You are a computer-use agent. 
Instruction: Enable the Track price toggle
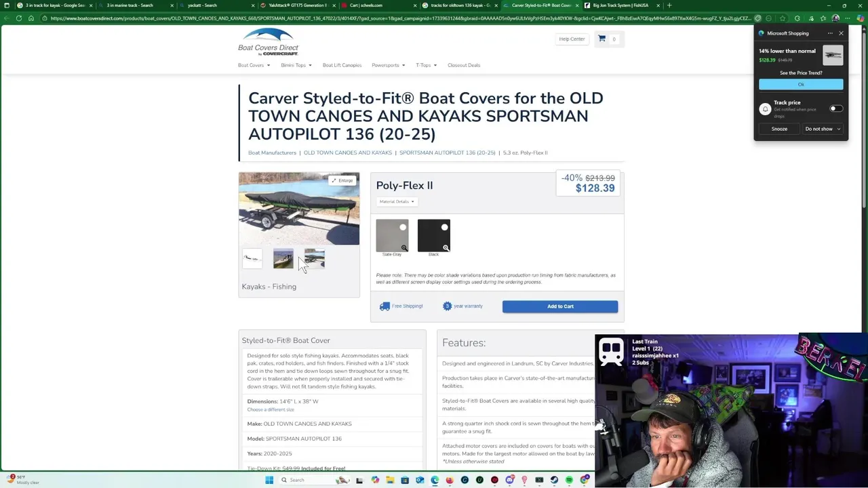(836, 108)
